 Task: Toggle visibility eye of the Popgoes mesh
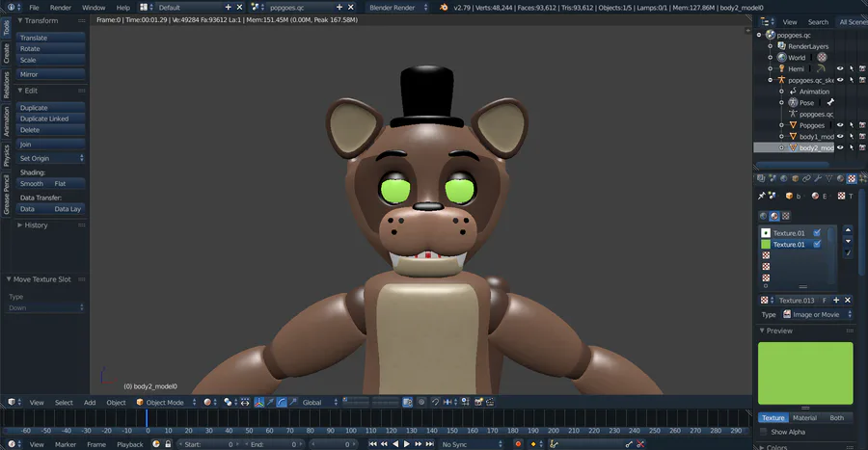pyautogui.click(x=840, y=125)
